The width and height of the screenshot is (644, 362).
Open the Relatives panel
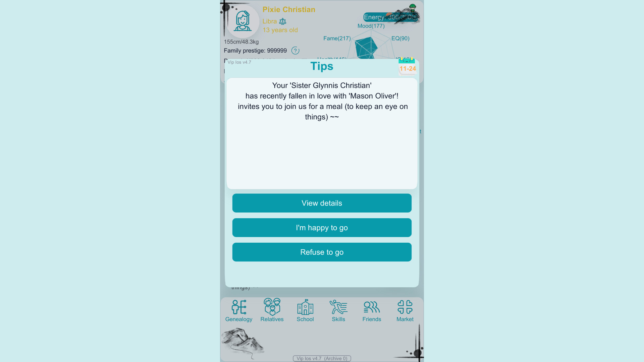(x=272, y=309)
